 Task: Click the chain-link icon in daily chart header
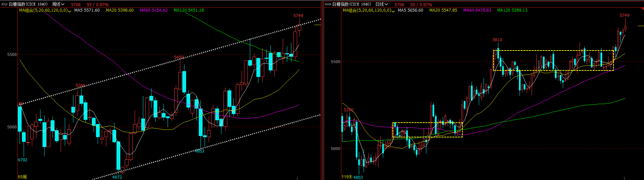(x=328, y=4)
